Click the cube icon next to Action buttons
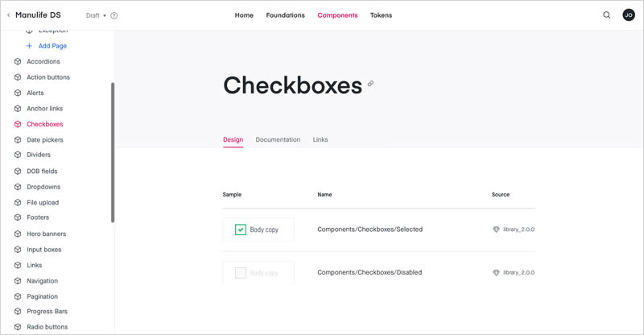 18,77
